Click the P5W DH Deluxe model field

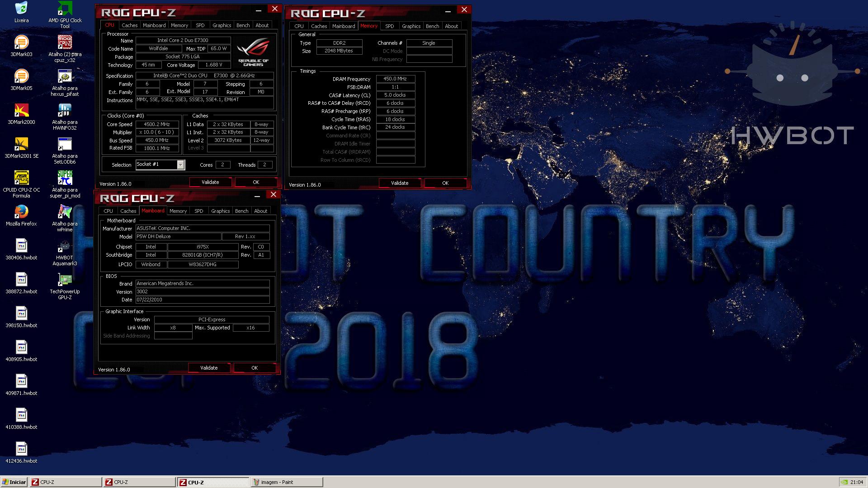coord(179,236)
